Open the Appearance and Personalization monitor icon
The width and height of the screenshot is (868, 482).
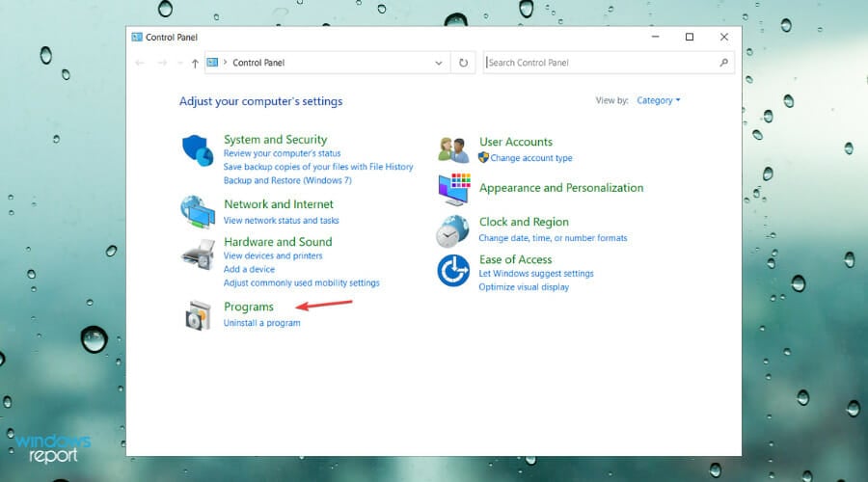point(454,189)
